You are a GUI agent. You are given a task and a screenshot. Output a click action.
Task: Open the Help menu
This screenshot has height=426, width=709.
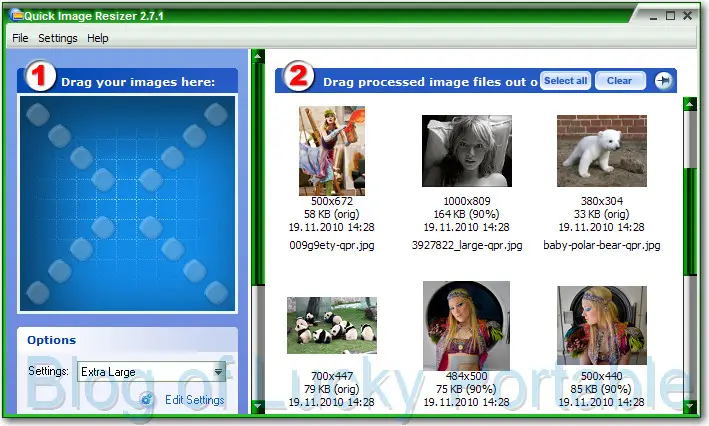pyautogui.click(x=98, y=38)
